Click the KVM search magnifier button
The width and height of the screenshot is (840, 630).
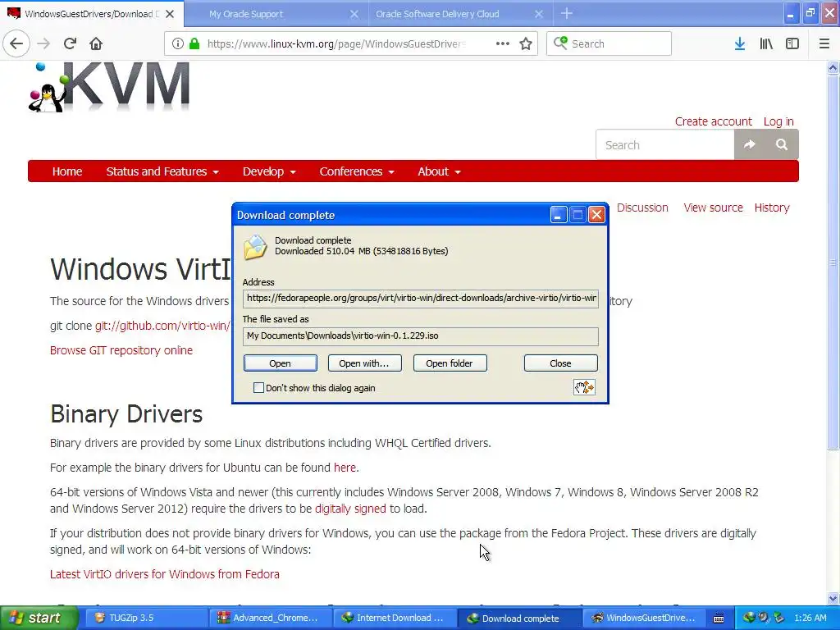click(782, 144)
